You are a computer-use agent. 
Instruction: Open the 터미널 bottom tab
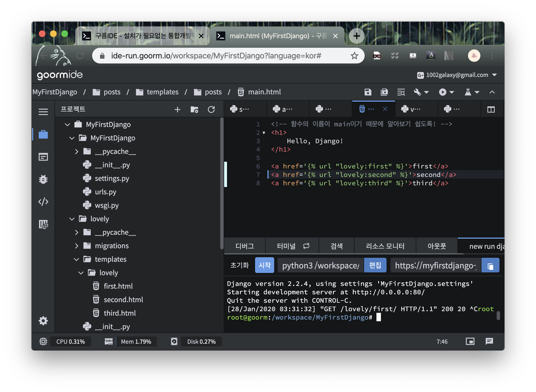click(286, 246)
